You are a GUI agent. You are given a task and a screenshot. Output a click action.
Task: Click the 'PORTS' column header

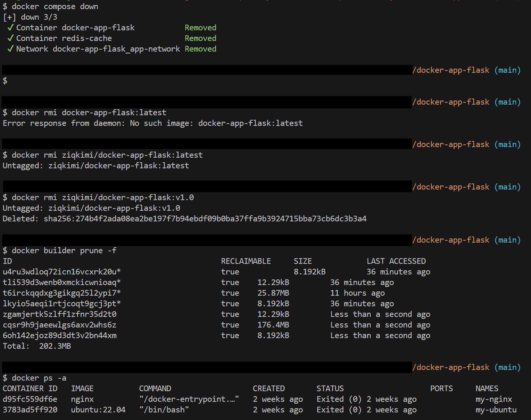tap(442, 389)
